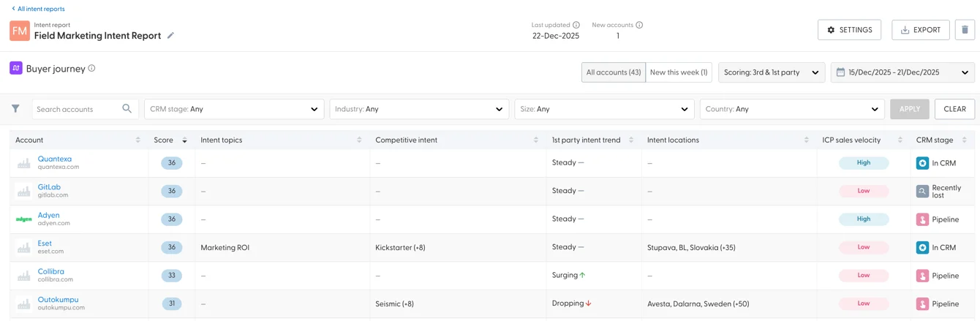980x321 pixels.
Task: Open the Scoring: 3rd & 1st party dropdown
Action: click(772, 72)
